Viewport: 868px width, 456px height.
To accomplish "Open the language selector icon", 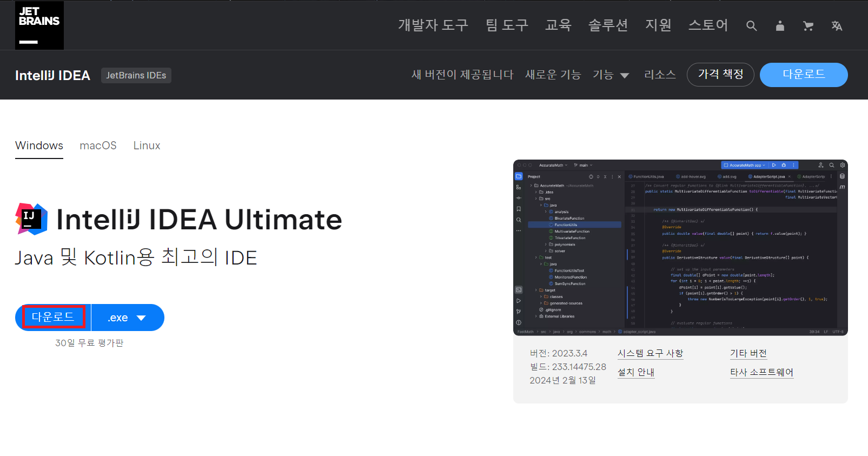I will tap(837, 26).
